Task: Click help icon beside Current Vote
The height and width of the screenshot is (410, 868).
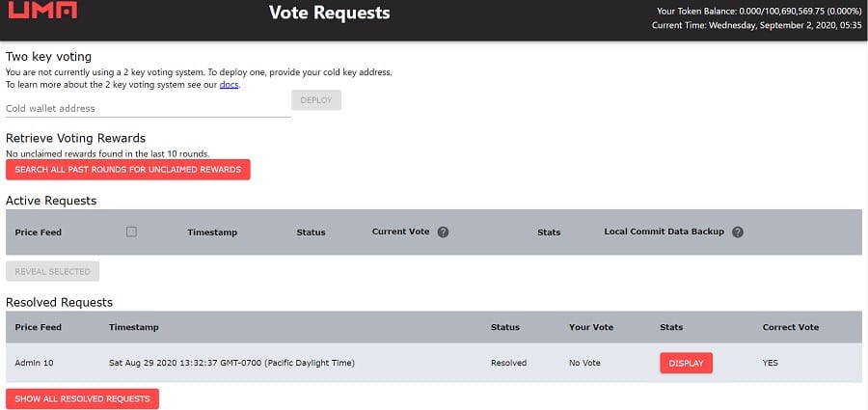Action: click(x=443, y=232)
